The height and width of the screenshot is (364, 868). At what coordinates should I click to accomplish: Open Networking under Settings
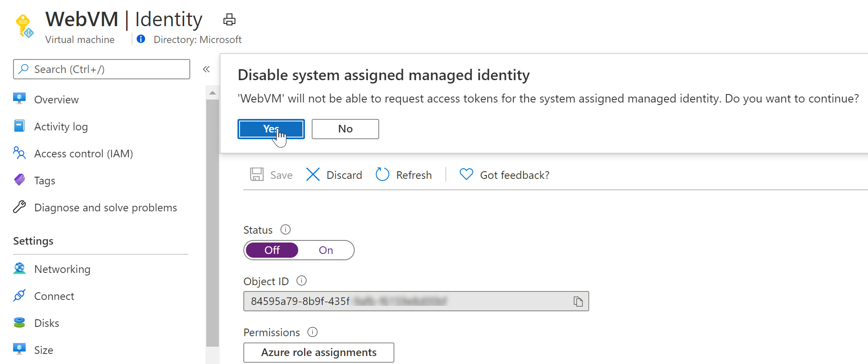click(62, 269)
